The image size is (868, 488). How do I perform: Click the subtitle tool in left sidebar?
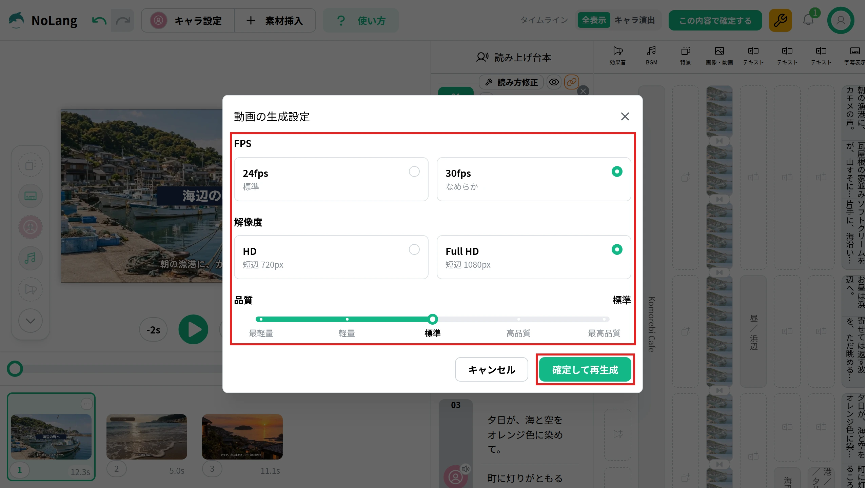[31, 196]
